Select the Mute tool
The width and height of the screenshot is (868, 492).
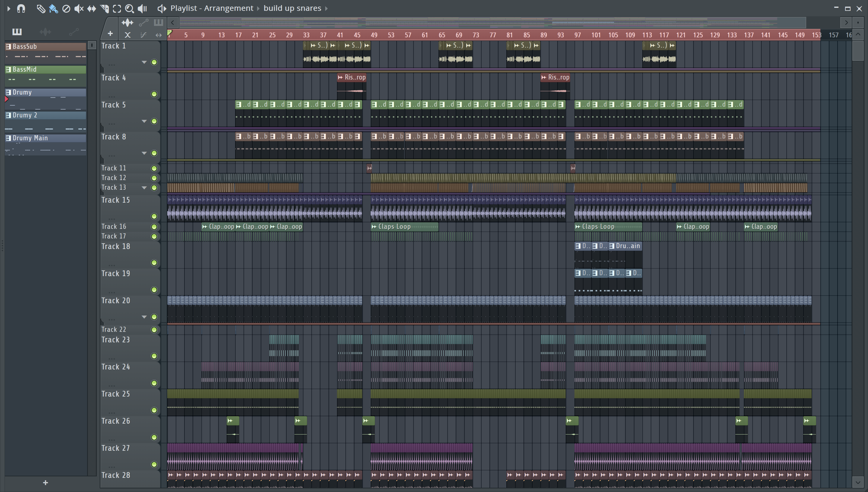point(79,8)
